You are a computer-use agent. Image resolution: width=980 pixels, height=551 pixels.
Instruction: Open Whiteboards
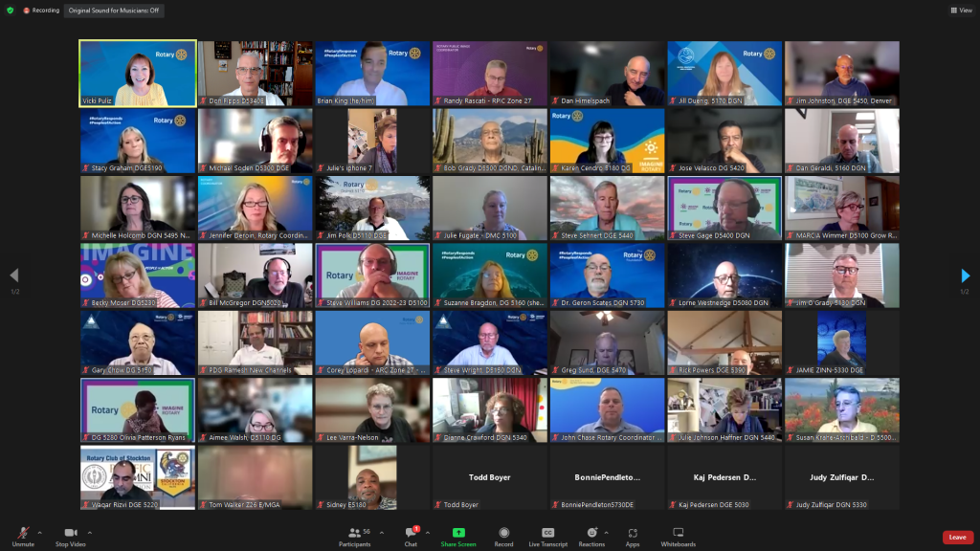coord(678,536)
